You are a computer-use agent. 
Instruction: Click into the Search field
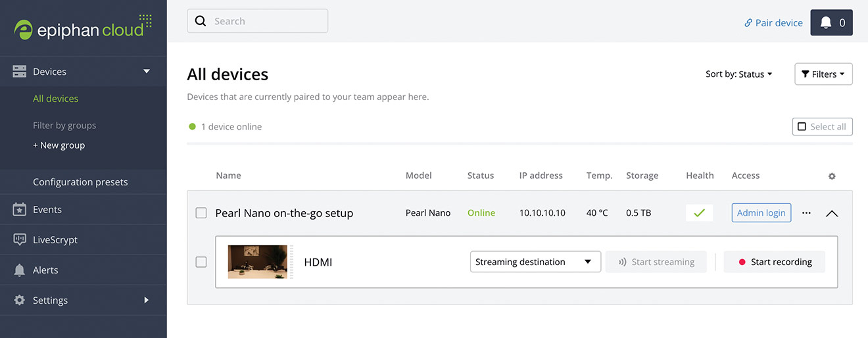tap(258, 21)
